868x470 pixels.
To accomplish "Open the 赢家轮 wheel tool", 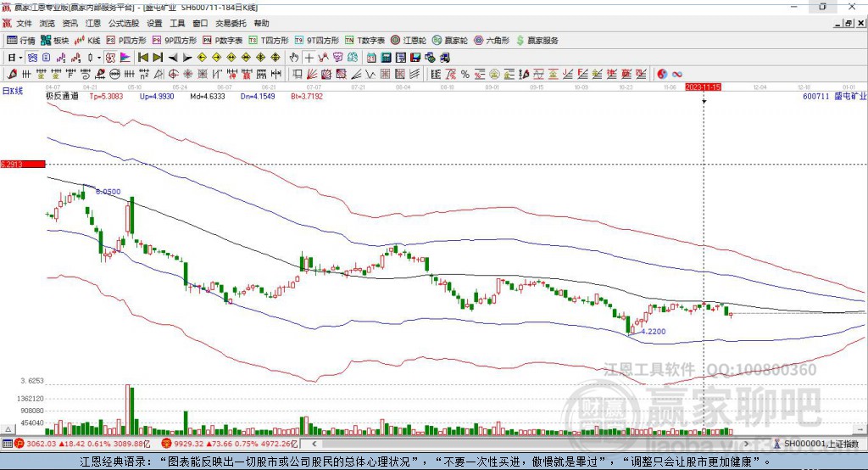I will pos(450,41).
